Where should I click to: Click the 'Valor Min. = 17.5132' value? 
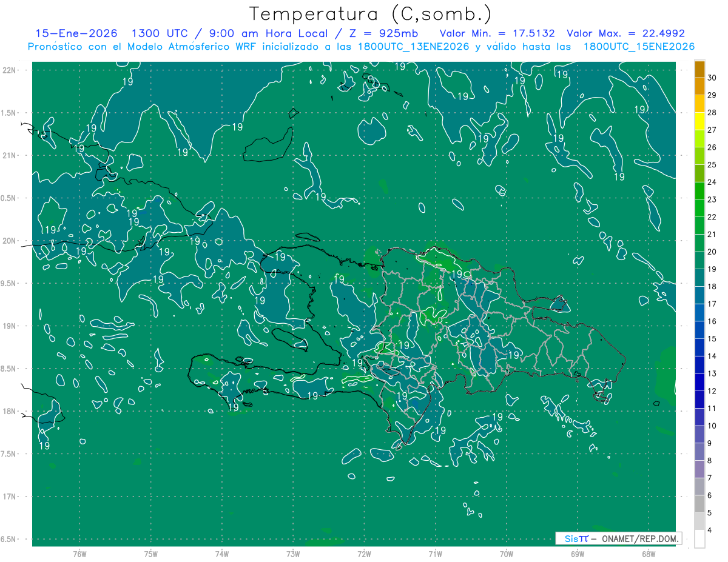(497, 33)
